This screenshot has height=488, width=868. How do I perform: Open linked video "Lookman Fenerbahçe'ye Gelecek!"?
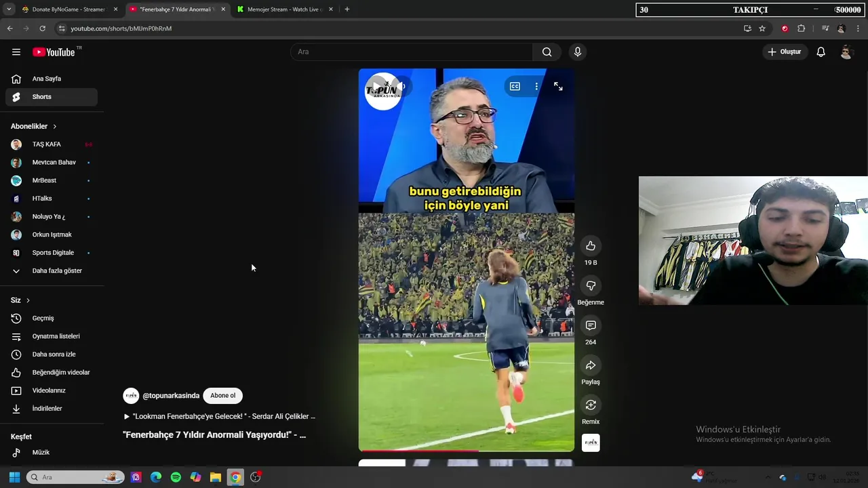[x=219, y=416]
